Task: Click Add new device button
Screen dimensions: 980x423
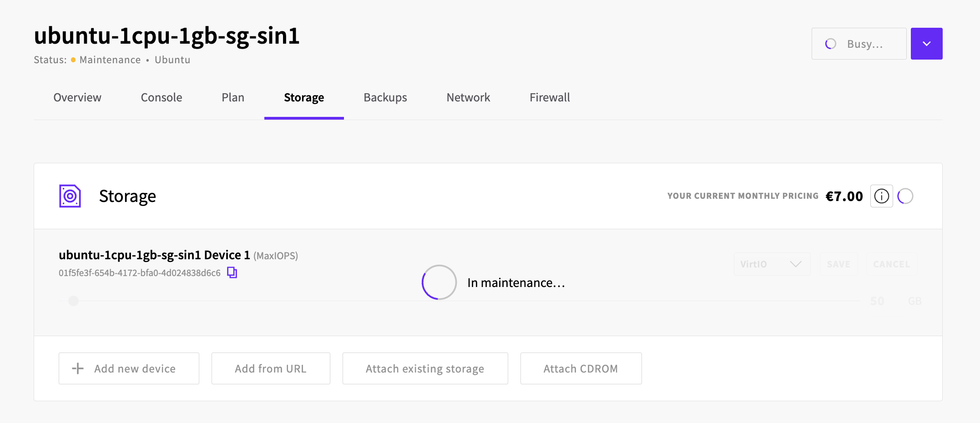Action: point(129,368)
